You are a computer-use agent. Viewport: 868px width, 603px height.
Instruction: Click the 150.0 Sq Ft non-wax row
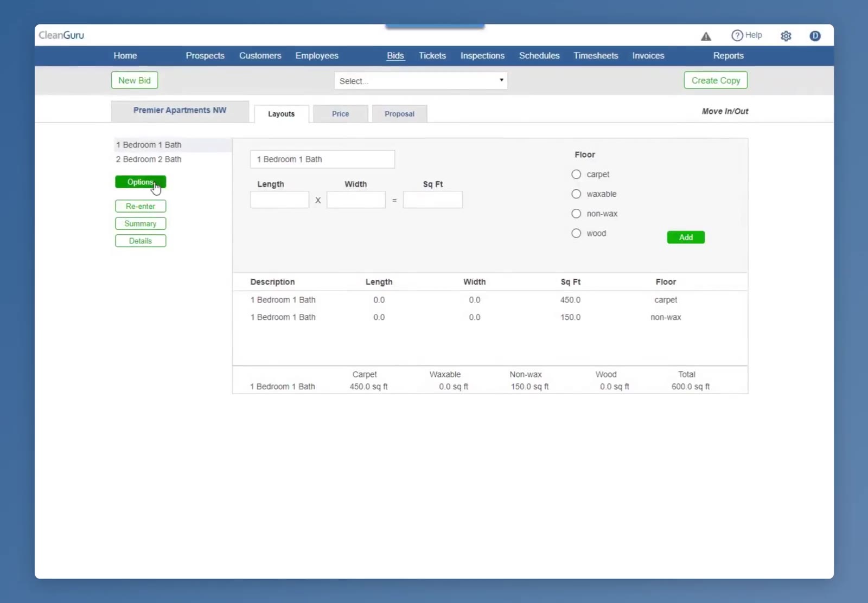coord(490,317)
